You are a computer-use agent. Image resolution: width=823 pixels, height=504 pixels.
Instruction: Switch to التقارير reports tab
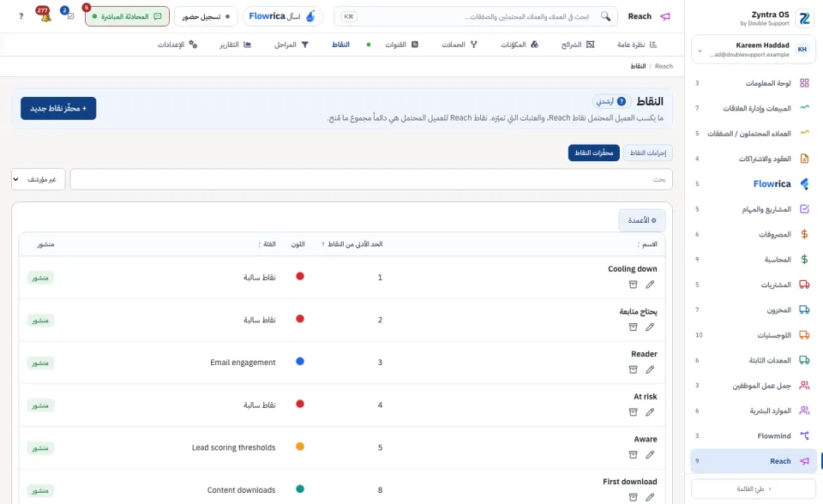pyautogui.click(x=235, y=45)
